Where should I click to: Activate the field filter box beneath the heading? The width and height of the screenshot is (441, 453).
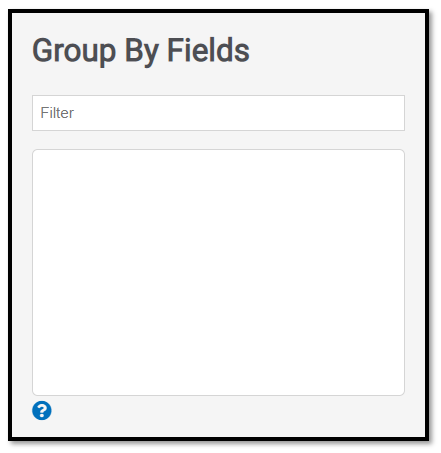[x=218, y=113]
